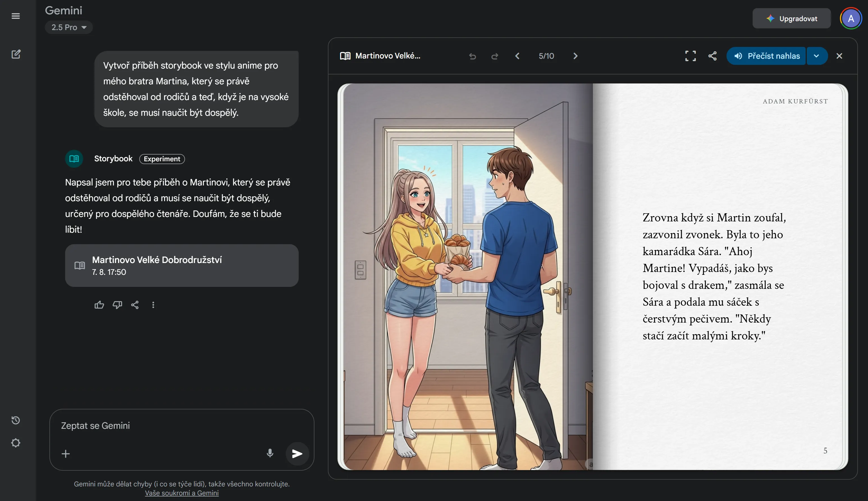Screen dimensions: 868x501
Task: Click the Storybook label text
Action: click(113, 159)
